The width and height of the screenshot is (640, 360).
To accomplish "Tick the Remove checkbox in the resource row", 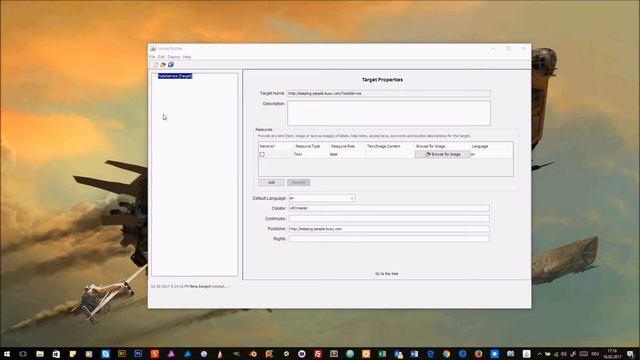I will [x=262, y=154].
